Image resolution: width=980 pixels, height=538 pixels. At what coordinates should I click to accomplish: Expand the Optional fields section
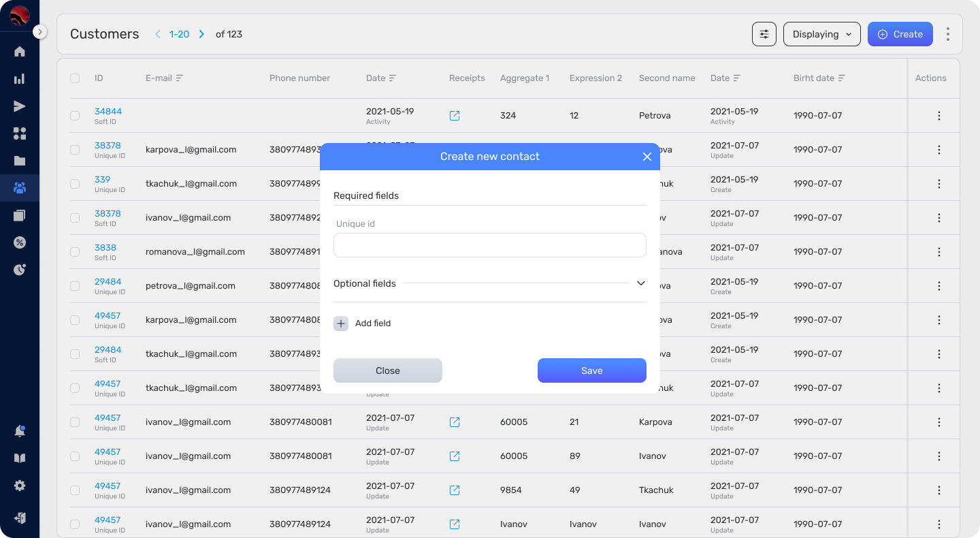(641, 283)
